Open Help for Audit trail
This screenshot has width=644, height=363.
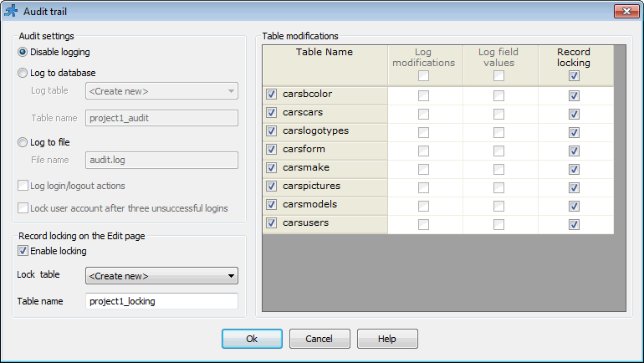(387, 339)
